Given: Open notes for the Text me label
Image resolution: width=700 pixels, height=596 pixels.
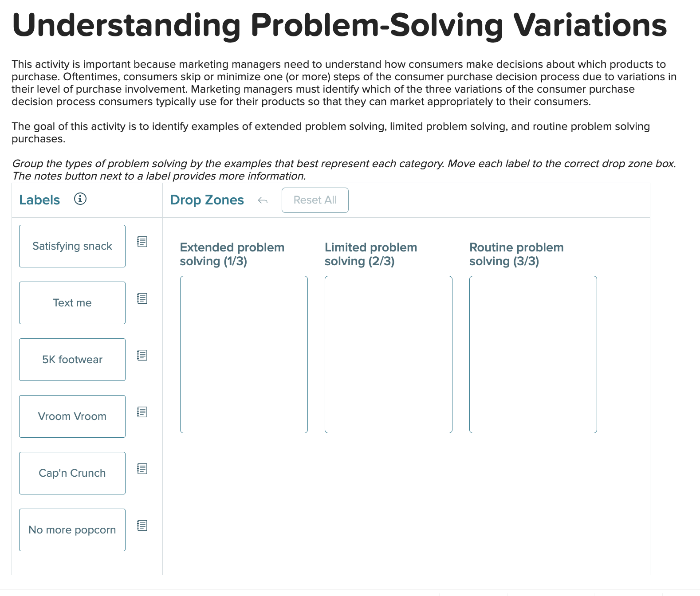Looking at the screenshot, I should click(x=142, y=299).
